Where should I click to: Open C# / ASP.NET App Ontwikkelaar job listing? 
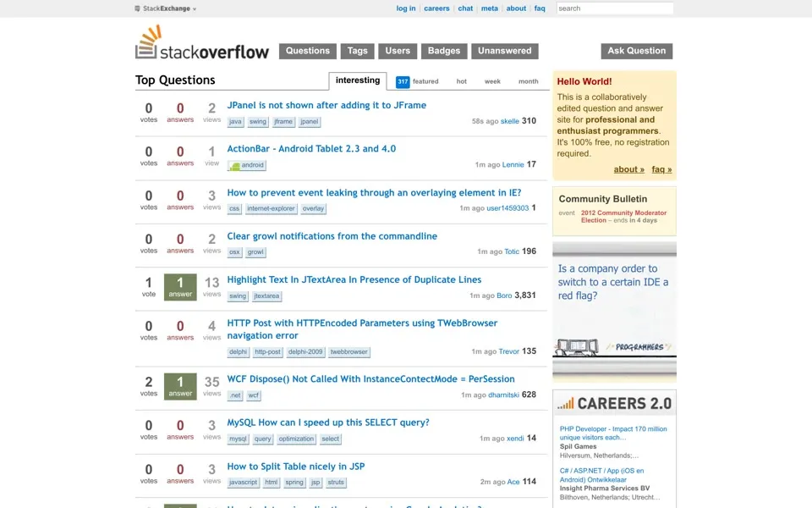[601, 475]
